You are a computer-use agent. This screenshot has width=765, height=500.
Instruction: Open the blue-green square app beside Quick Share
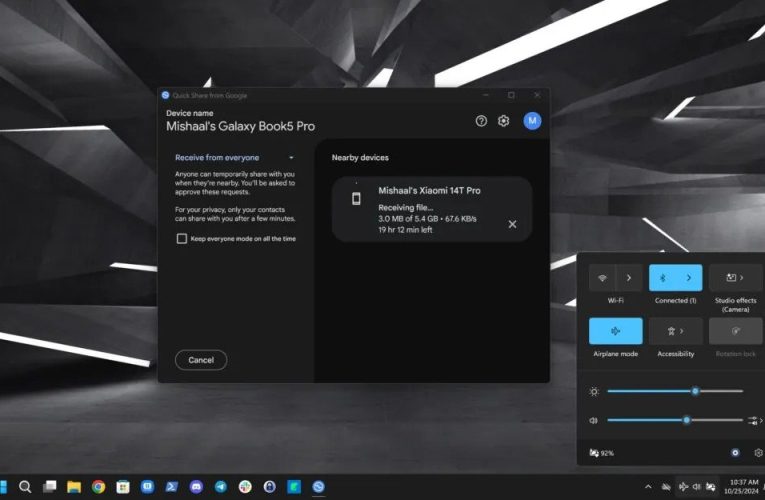(294, 486)
